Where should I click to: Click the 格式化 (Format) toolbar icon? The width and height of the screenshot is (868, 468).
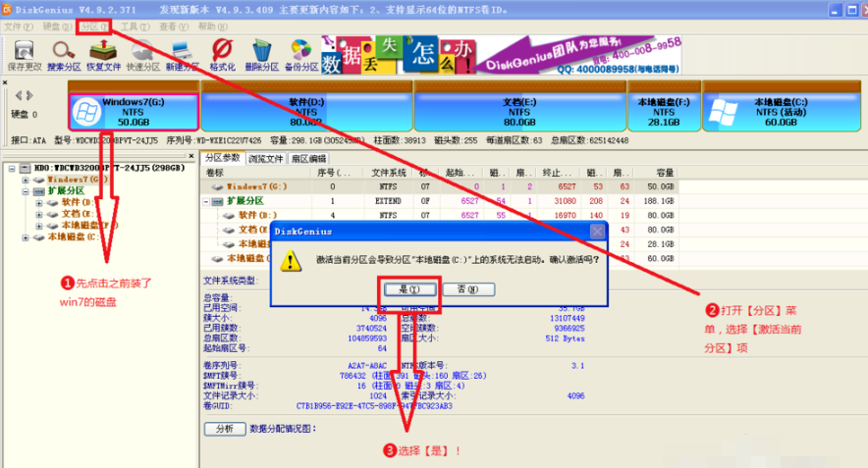pos(222,53)
